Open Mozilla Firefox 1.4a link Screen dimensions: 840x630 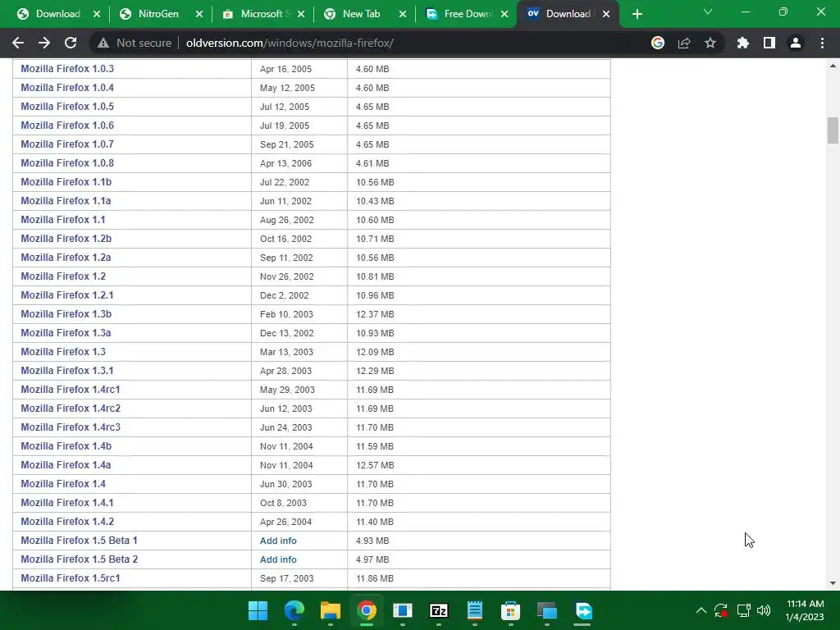click(x=66, y=464)
